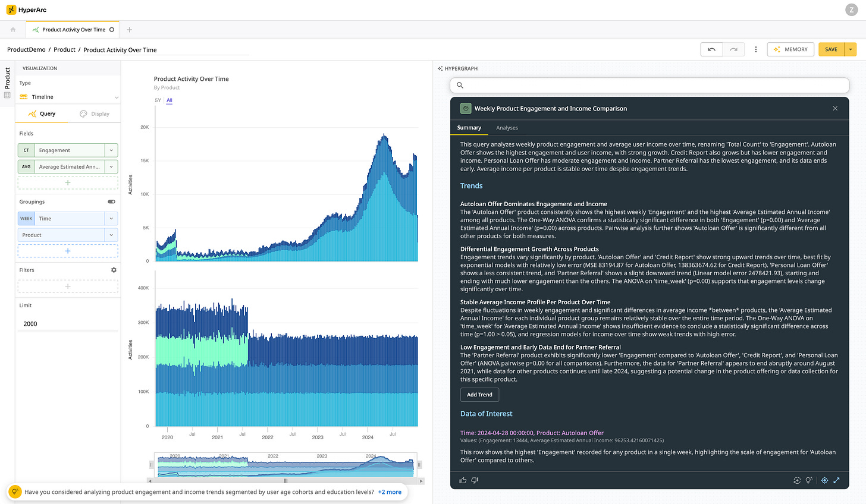Image resolution: width=866 pixels, height=504 pixels.
Task: Click the unsaved circle indicator on the tab
Action: click(112, 30)
